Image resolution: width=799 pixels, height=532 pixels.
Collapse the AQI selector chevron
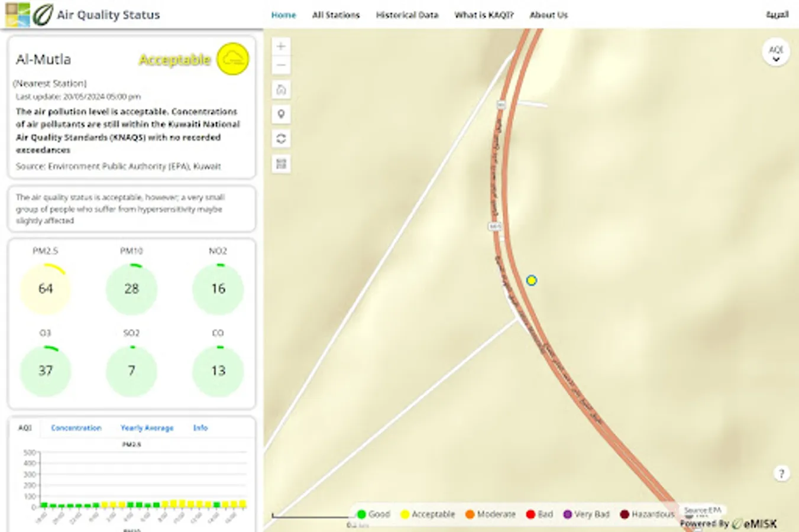point(775,59)
